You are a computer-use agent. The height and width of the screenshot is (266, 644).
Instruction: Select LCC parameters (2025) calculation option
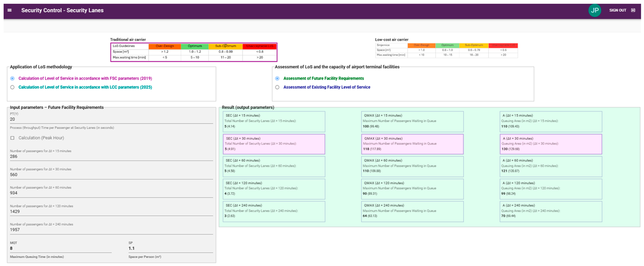[12, 87]
